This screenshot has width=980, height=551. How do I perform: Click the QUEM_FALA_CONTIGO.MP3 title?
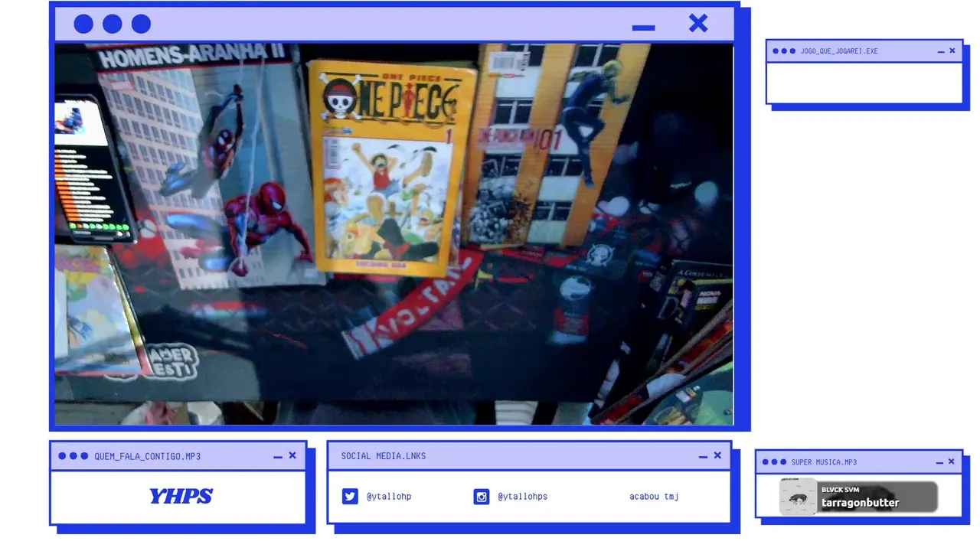[148, 456]
